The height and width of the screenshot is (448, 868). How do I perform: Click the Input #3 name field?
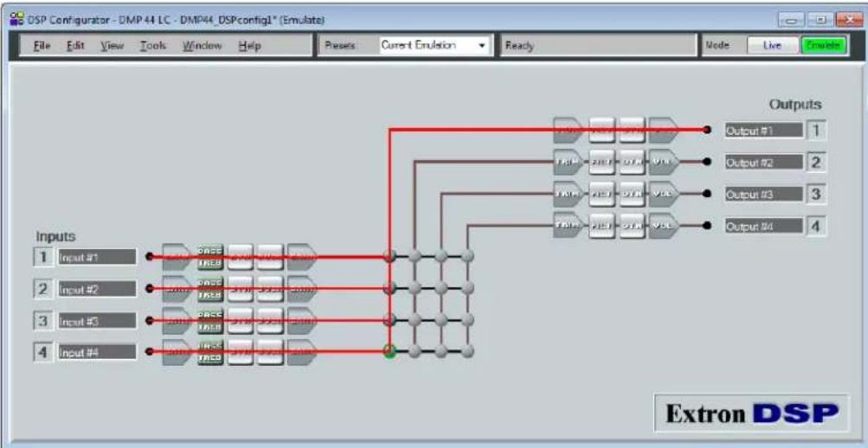click(97, 320)
